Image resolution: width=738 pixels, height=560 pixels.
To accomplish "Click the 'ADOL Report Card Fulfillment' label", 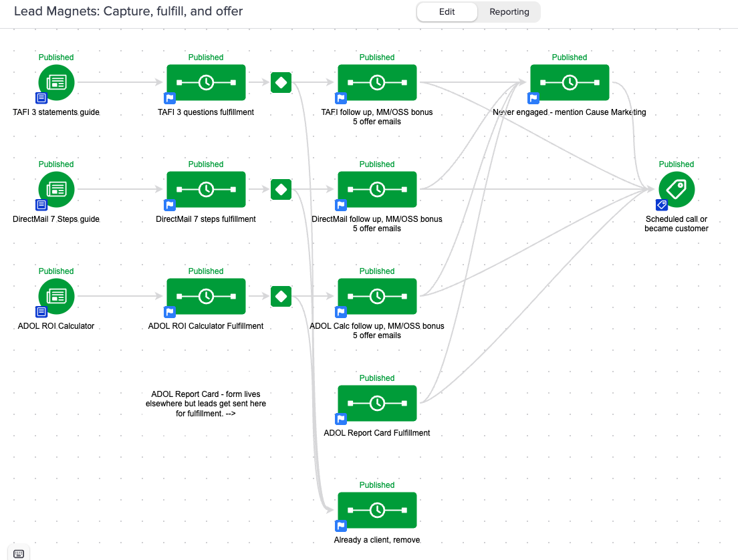I will 377,433.
